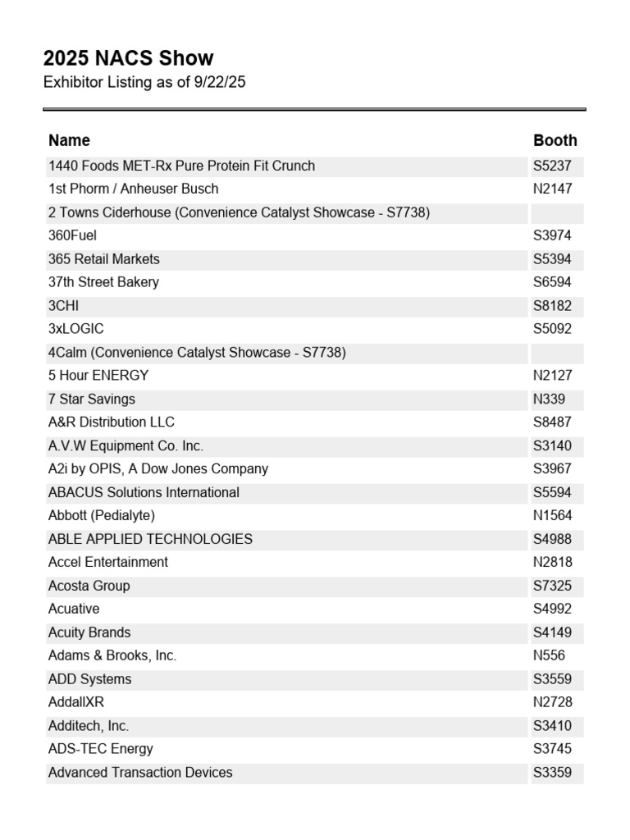
Task: Click the 5 Hour ENERGY listing
Action: 98,376
